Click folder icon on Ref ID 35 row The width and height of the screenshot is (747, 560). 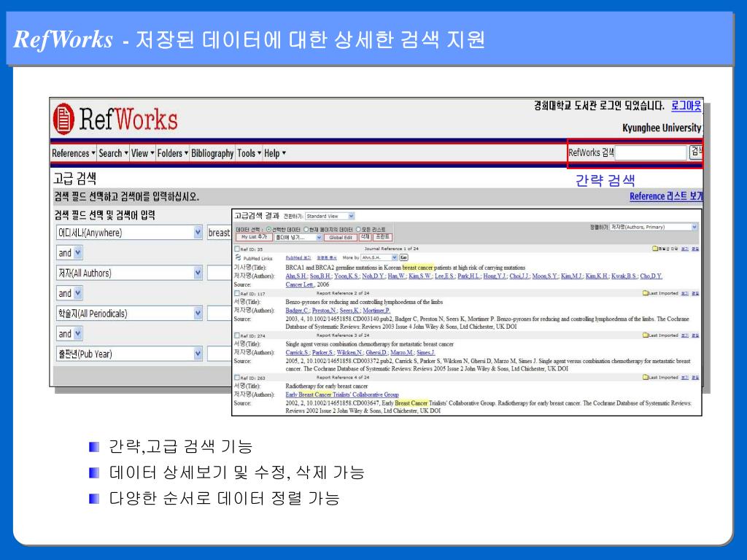click(655, 249)
